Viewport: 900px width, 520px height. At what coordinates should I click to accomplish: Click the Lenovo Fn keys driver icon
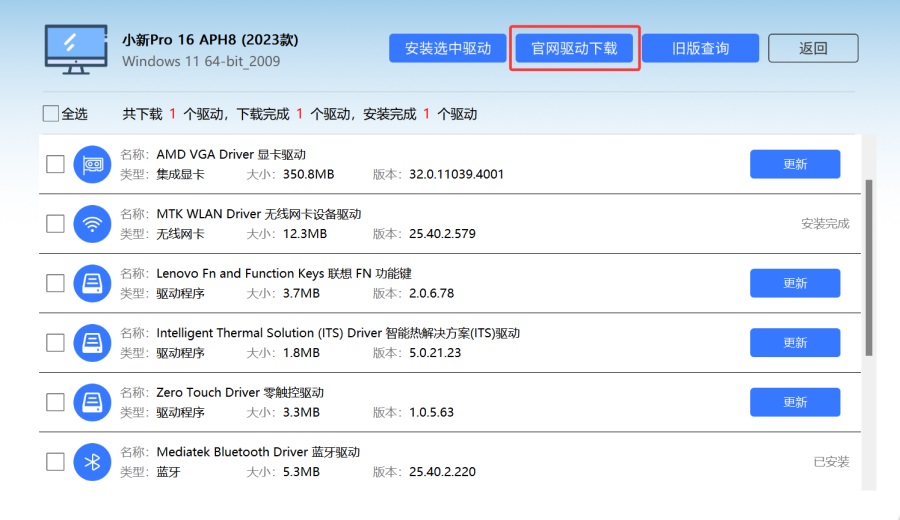coord(92,283)
